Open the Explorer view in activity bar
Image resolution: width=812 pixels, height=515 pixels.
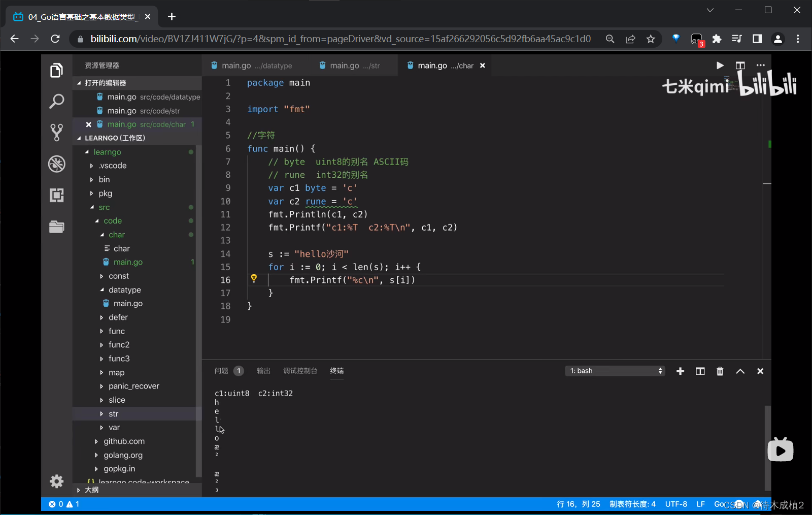coord(56,70)
